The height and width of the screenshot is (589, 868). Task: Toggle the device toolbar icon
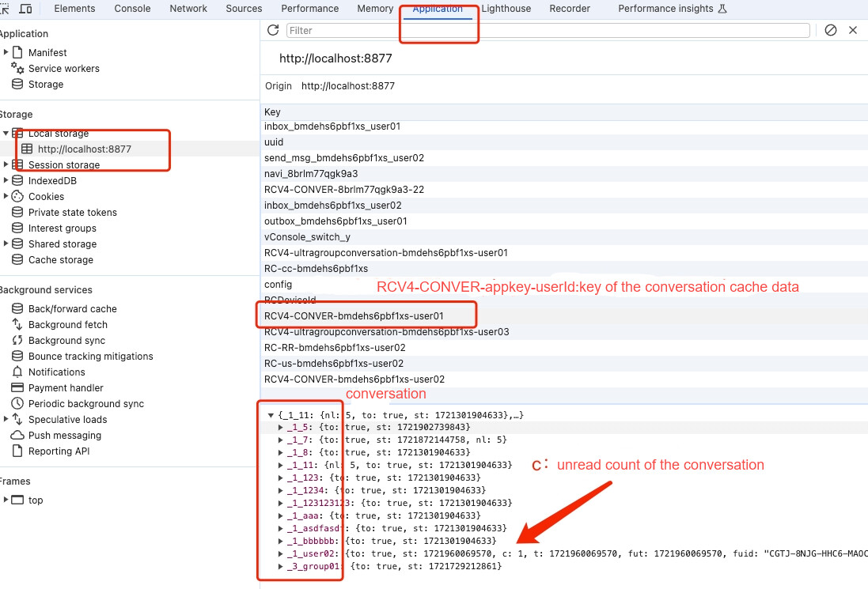25,9
